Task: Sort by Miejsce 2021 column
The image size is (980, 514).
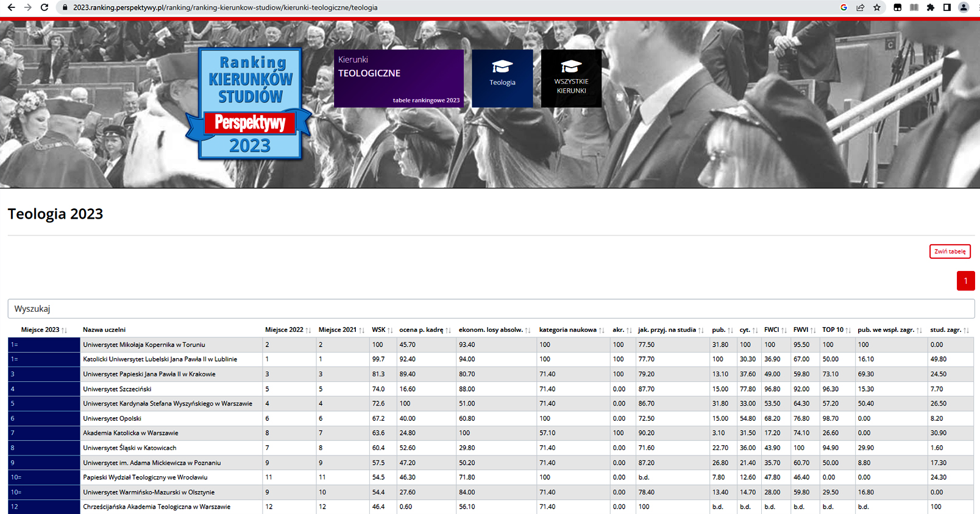Action: coord(341,329)
